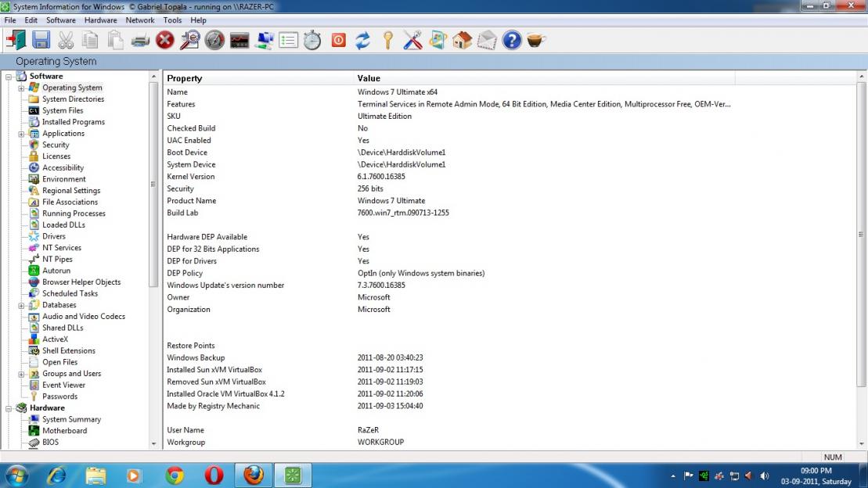
Task: Open Browser Helper Objects tree item
Action: point(81,282)
